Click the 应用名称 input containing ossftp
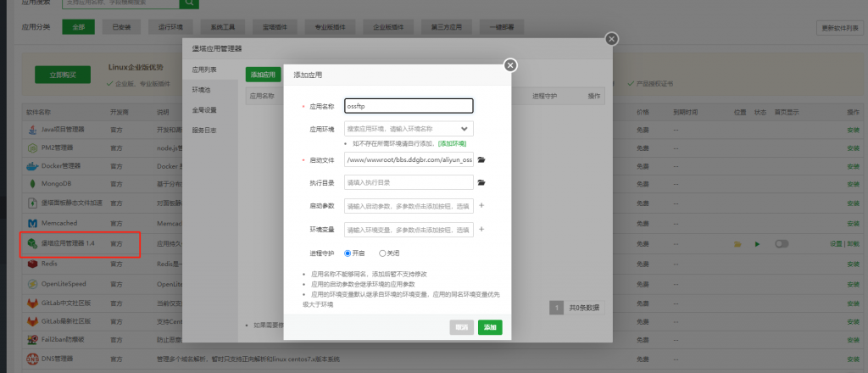 [409, 106]
